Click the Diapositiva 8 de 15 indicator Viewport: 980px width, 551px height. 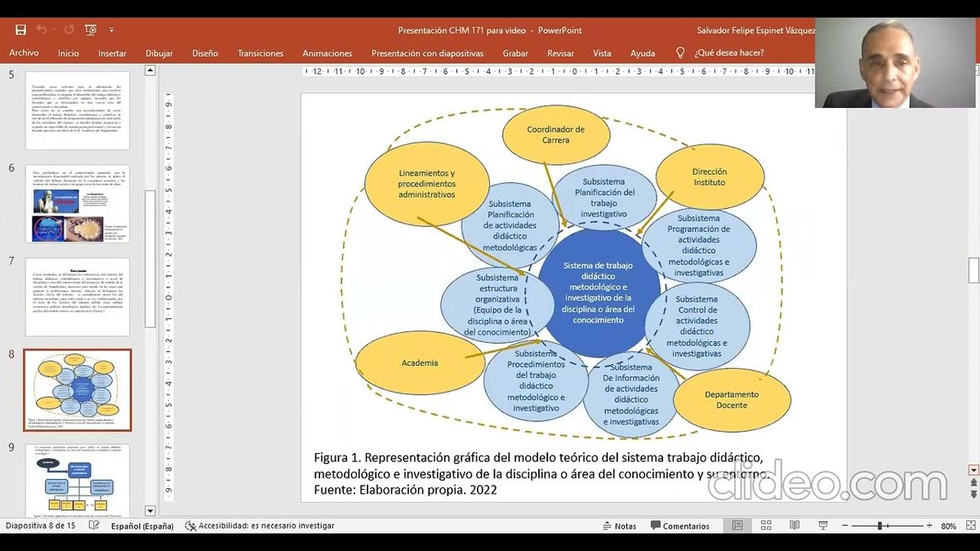[41, 527]
